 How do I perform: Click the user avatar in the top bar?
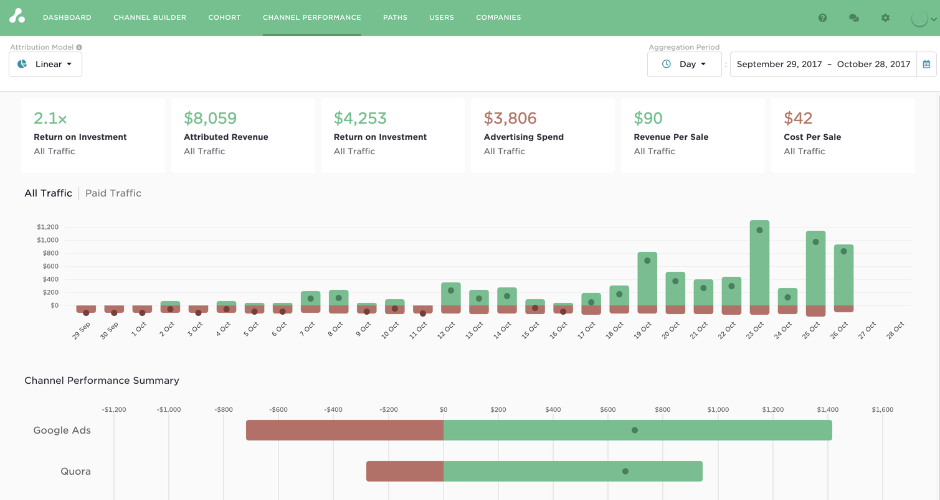coord(919,18)
